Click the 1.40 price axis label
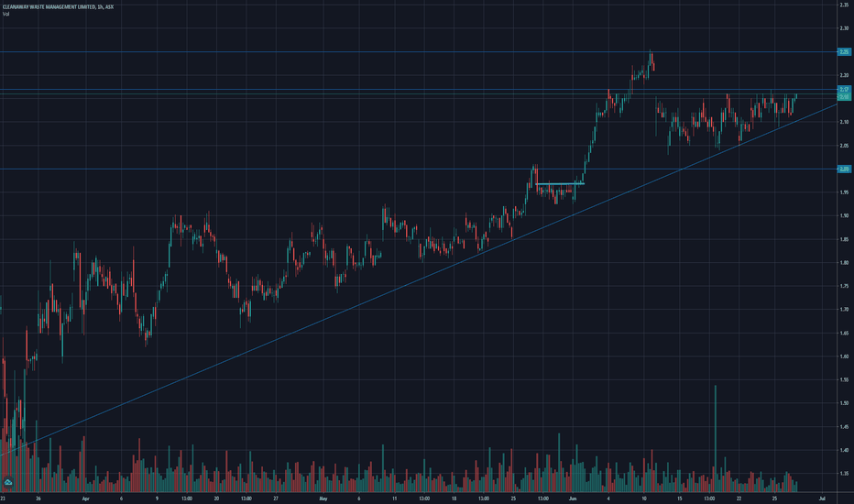Viewport: 854px width, 504px height. point(844,450)
